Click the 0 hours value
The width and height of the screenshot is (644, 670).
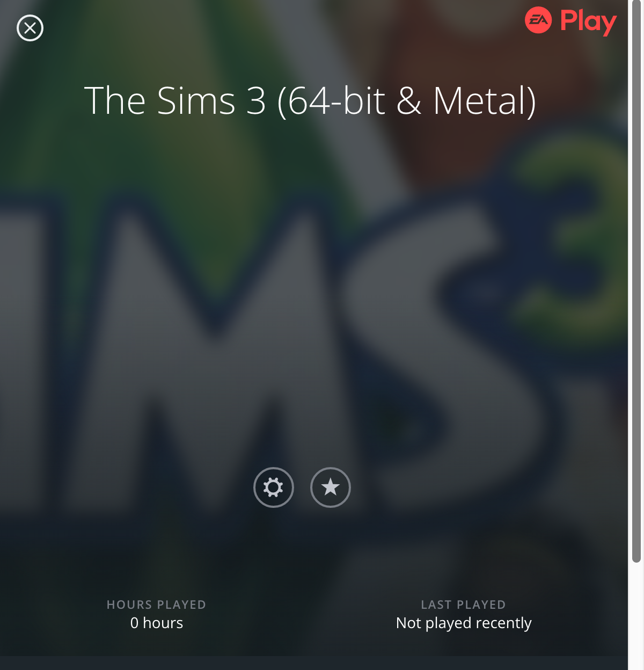157,623
